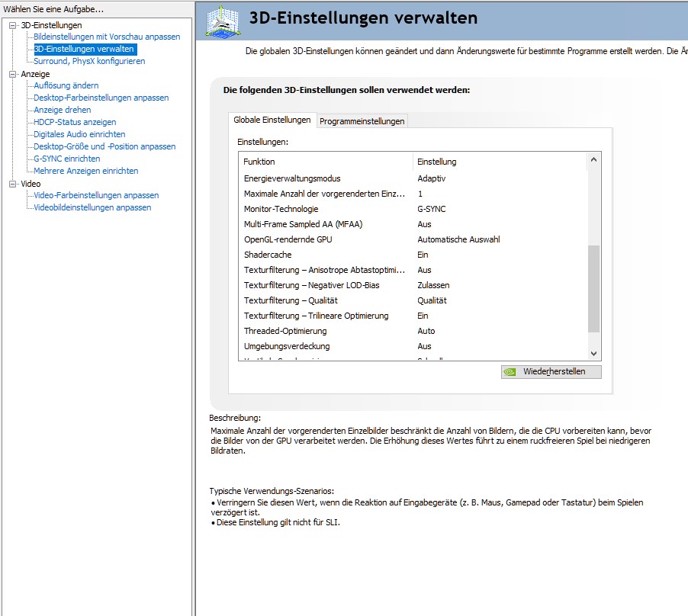Open Desktop-Größe und -Position anpassen
Image resolution: width=688 pixels, height=616 pixels.
coord(104,146)
